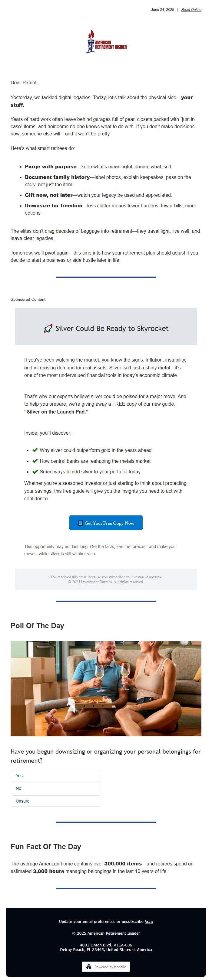Open the Read Online view
Viewport: 212px width, 980px height.
(x=191, y=9)
